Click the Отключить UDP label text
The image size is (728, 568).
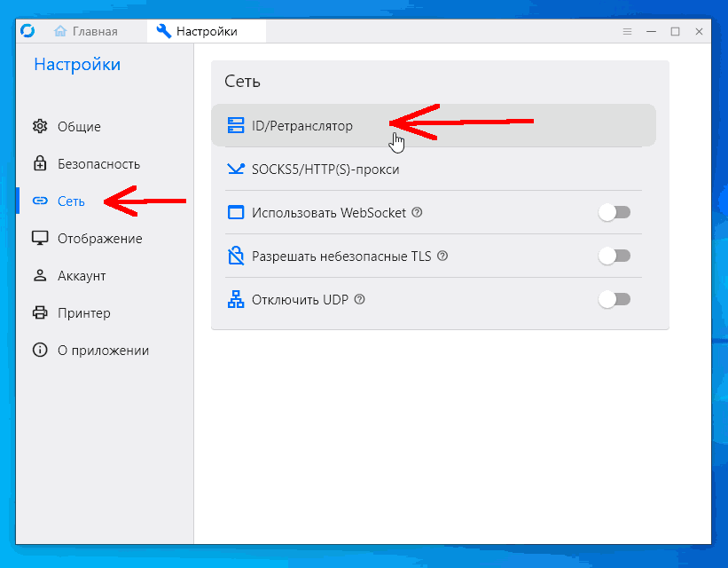(x=300, y=300)
